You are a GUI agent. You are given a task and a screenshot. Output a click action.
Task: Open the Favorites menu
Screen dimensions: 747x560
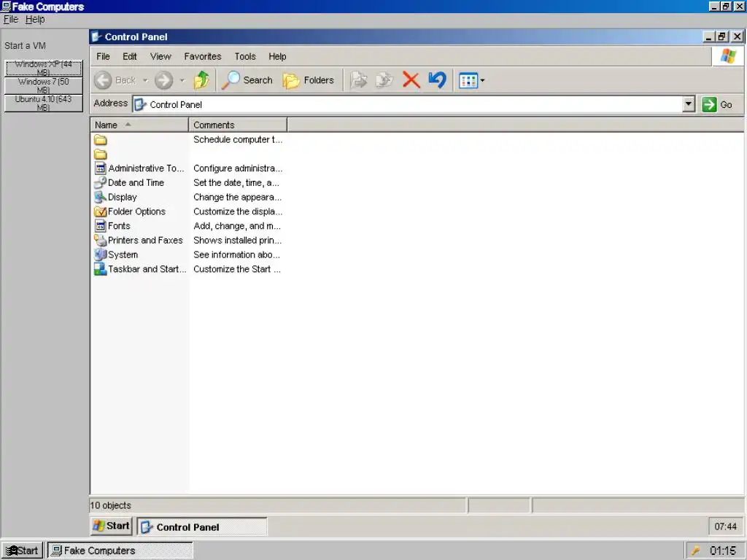203,56
